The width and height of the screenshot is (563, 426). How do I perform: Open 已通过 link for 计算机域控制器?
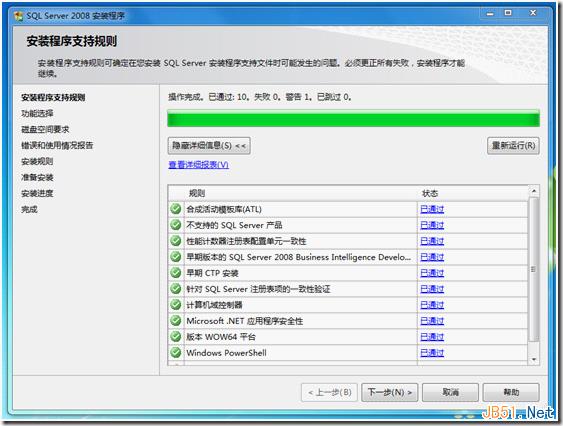432,305
